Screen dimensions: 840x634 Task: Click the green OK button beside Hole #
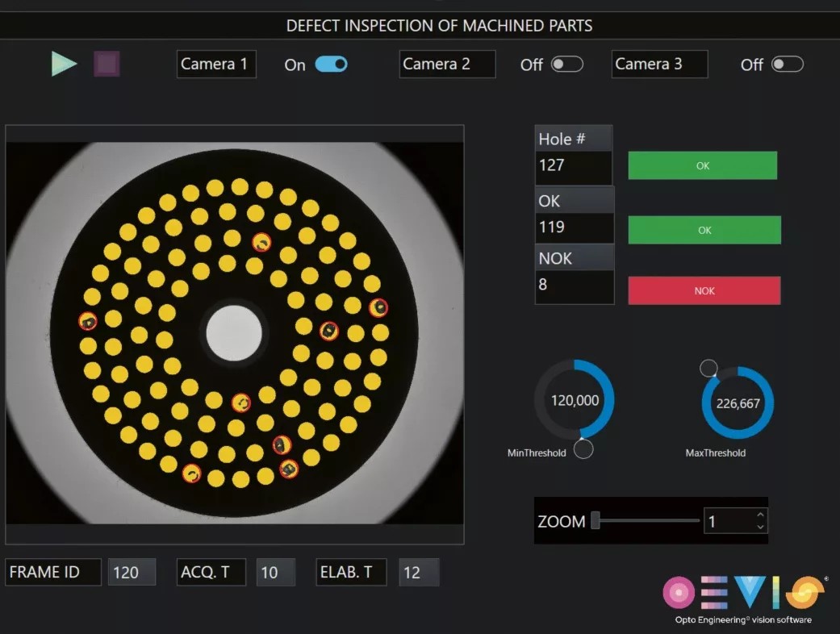(x=702, y=165)
